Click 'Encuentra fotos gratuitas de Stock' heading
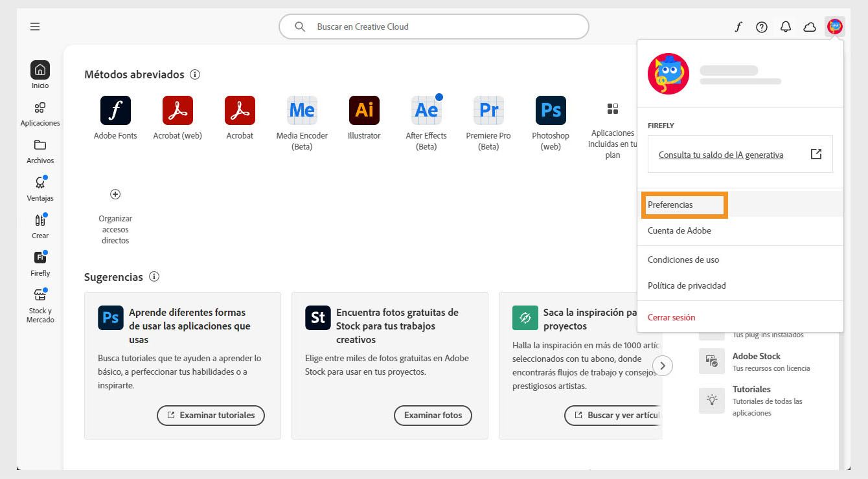868x479 pixels. pos(397,326)
